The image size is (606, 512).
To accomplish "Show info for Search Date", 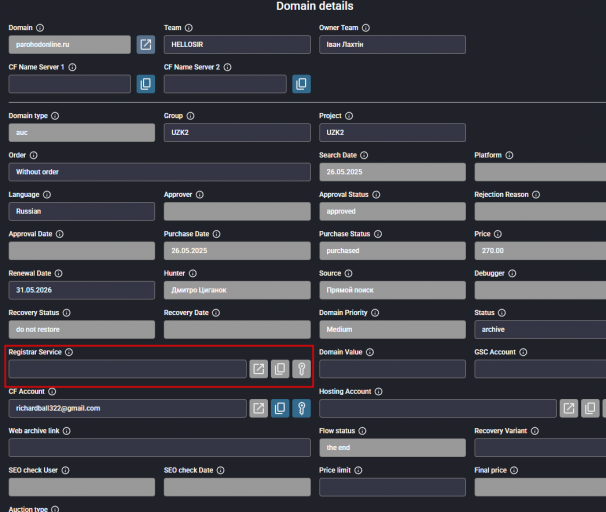I will pos(364,155).
